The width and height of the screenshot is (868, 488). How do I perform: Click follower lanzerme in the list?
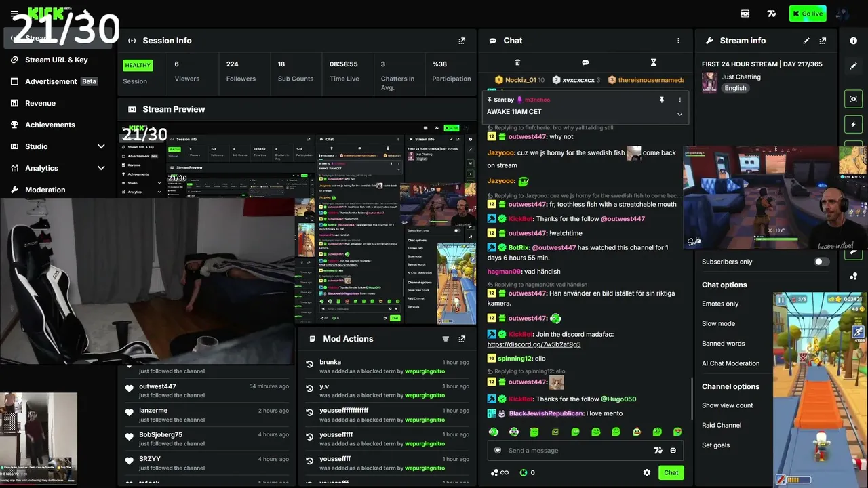(x=153, y=410)
